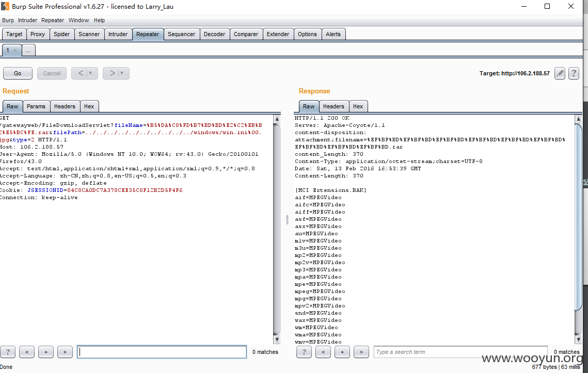Open response search options with + button

(x=342, y=352)
